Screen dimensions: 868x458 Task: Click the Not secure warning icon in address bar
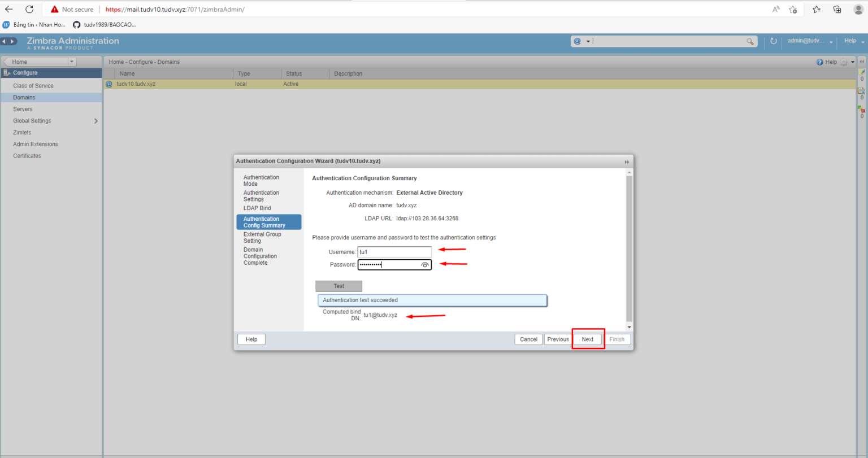(x=54, y=9)
